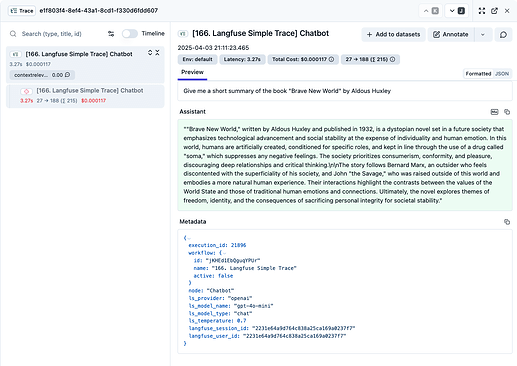The height and width of the screenshot is (366, 517).
Task: Toggle fullscreen view of trace panel
Action: [x=482, y=11]
